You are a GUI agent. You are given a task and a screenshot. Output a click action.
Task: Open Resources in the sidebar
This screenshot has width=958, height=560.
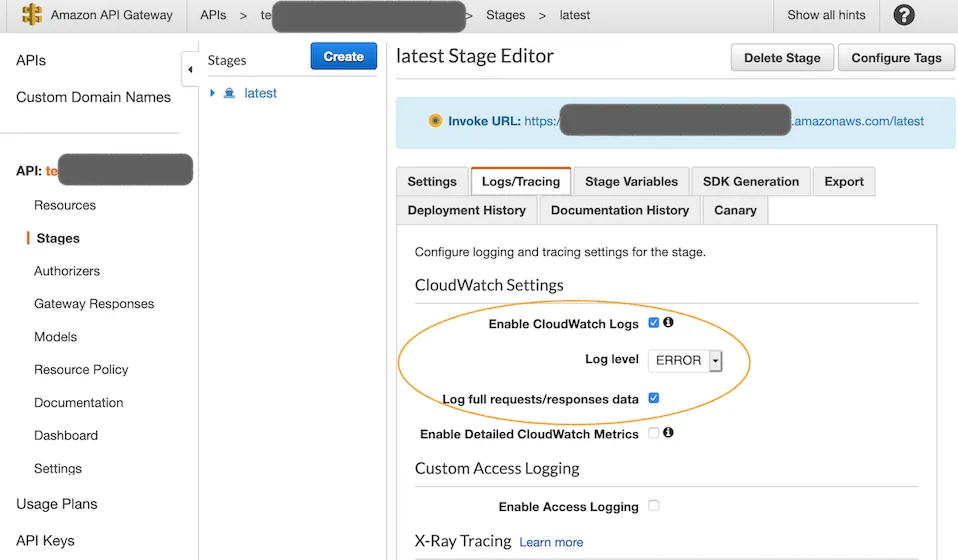(65, 205)
